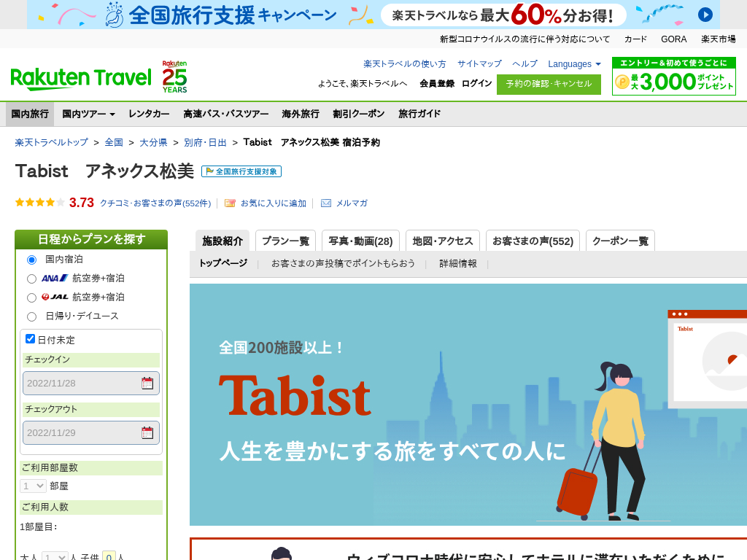747x560 pixels.
Task: Open the 詳細情報 sub-tab
Action: tap(458, 263)
